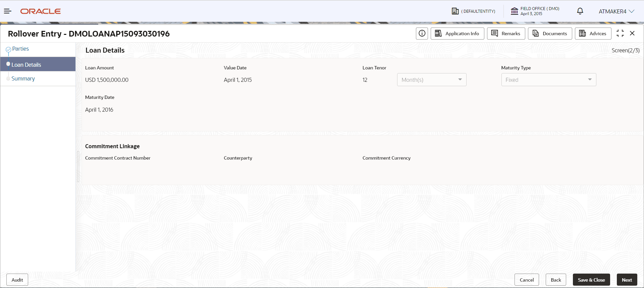
Task: Click the Loan Tenor value 12
Action: 365,80
